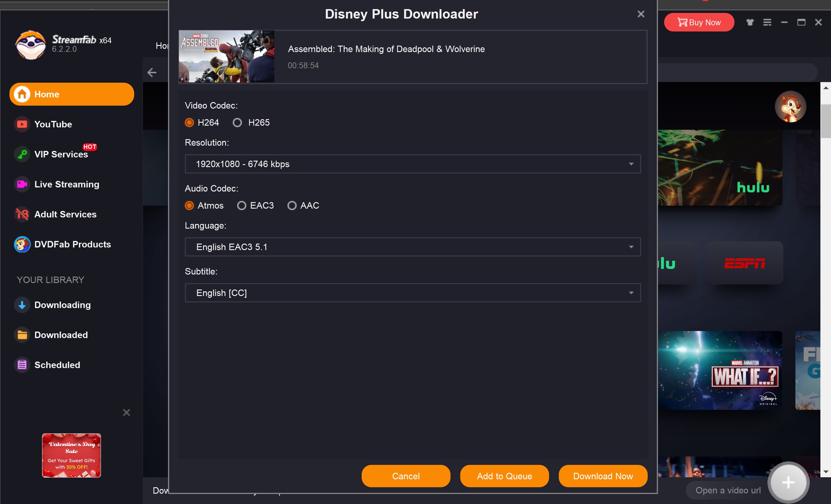The height and width of the screenshot is (504, 831).
Task: Open Adult Services in sidebar
Action: click(72, 214)
